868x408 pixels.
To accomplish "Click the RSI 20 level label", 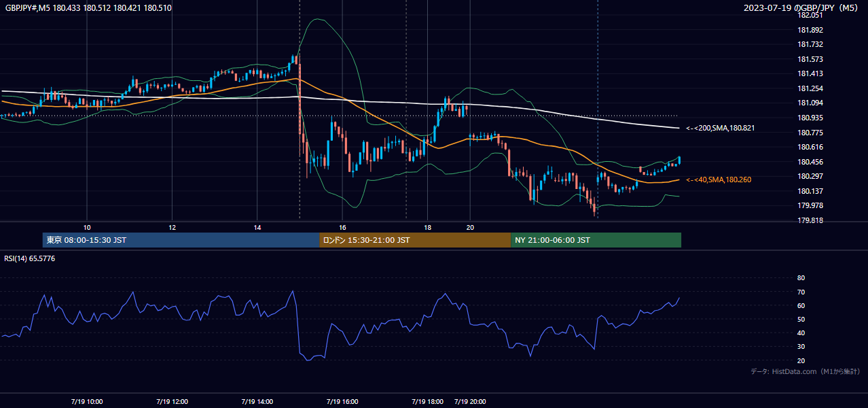I will (801, 360).
